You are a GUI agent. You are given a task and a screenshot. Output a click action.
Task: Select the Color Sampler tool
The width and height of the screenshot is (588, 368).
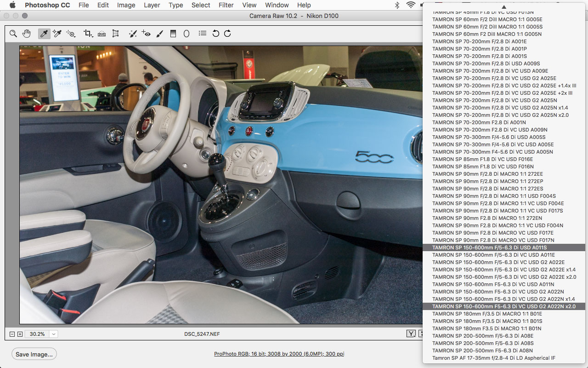point(57,34)
